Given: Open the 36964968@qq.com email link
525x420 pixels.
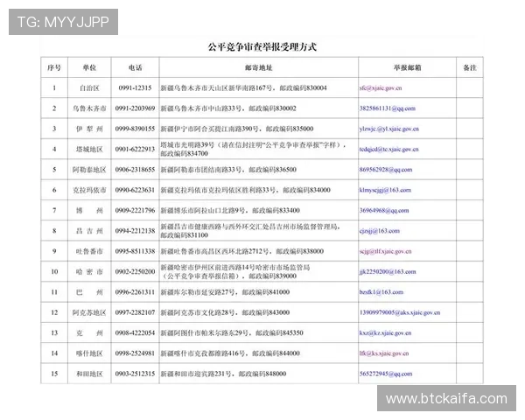Looking at the screenshot, I should [384, 211].
